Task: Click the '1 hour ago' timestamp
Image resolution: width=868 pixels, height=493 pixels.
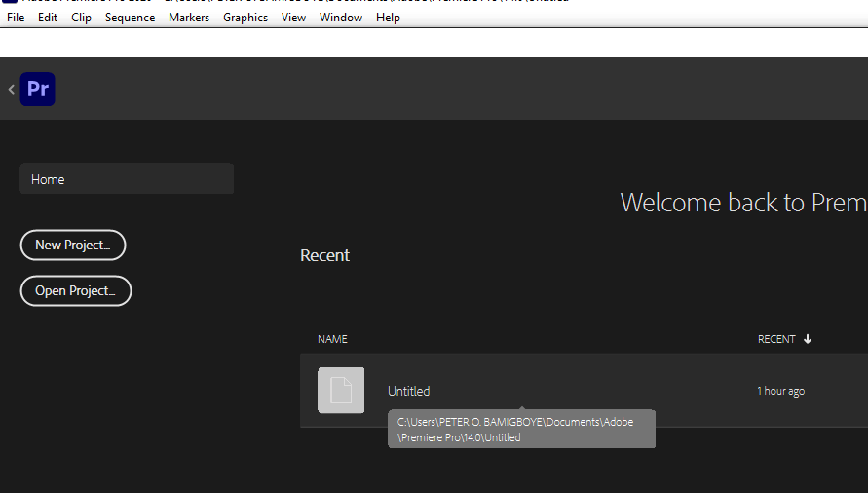Action: click(x=780, y=391)
